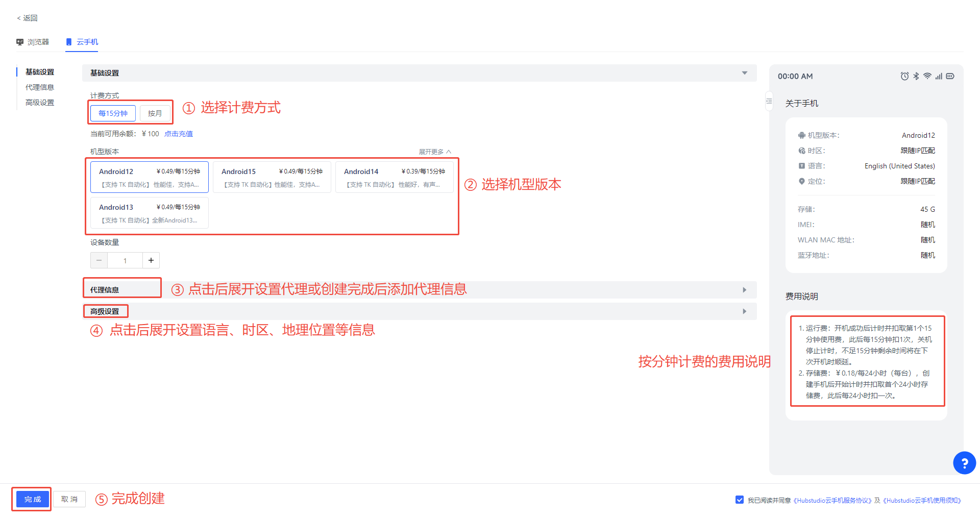Select the Android14 model card
This screenshot has width=980, height=519.
[x=395, y=177]
